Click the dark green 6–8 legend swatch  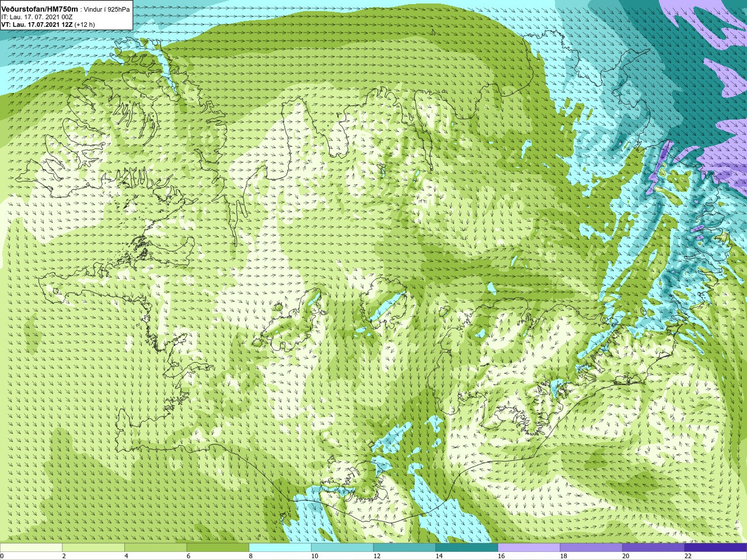pos(218,547)
